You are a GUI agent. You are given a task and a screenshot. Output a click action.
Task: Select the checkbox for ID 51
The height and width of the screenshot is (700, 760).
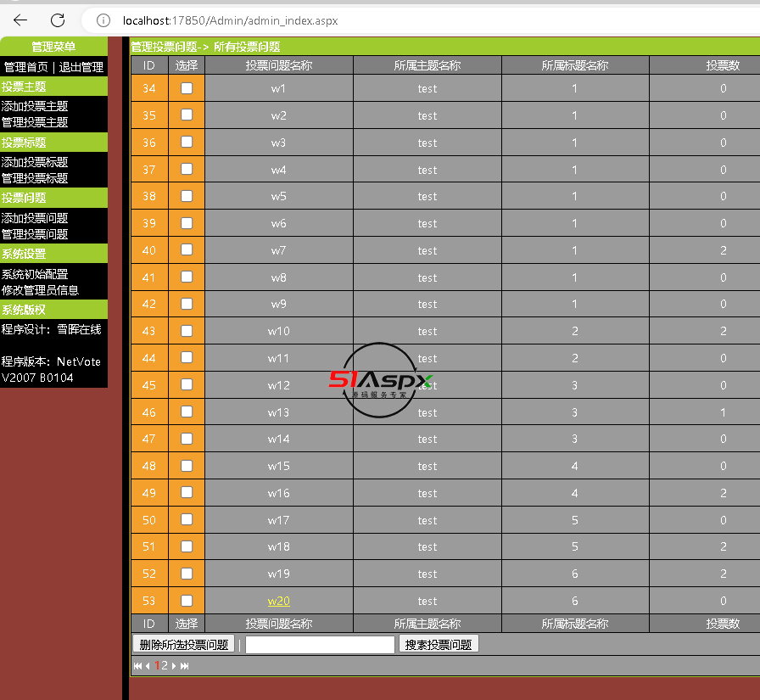pos(187,546)
